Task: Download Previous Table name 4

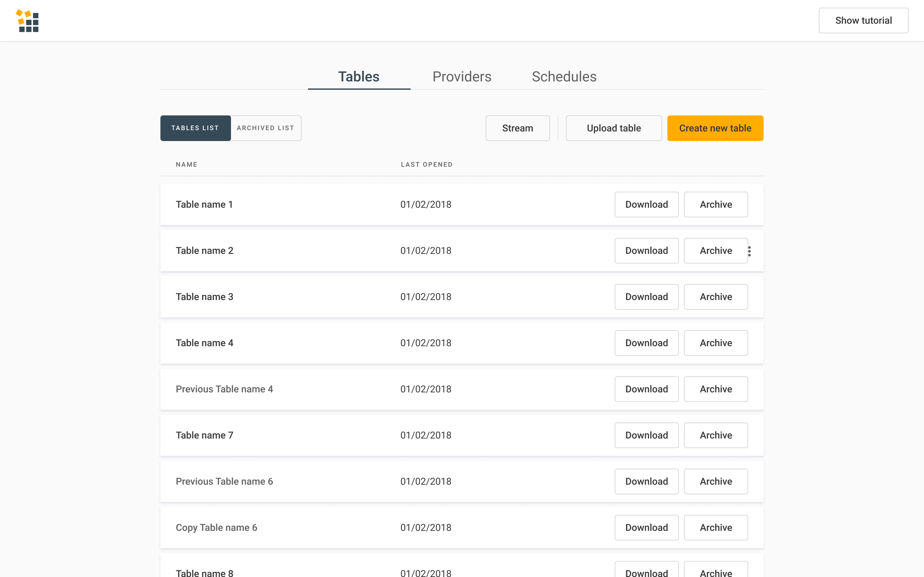Action: point(646,389)
